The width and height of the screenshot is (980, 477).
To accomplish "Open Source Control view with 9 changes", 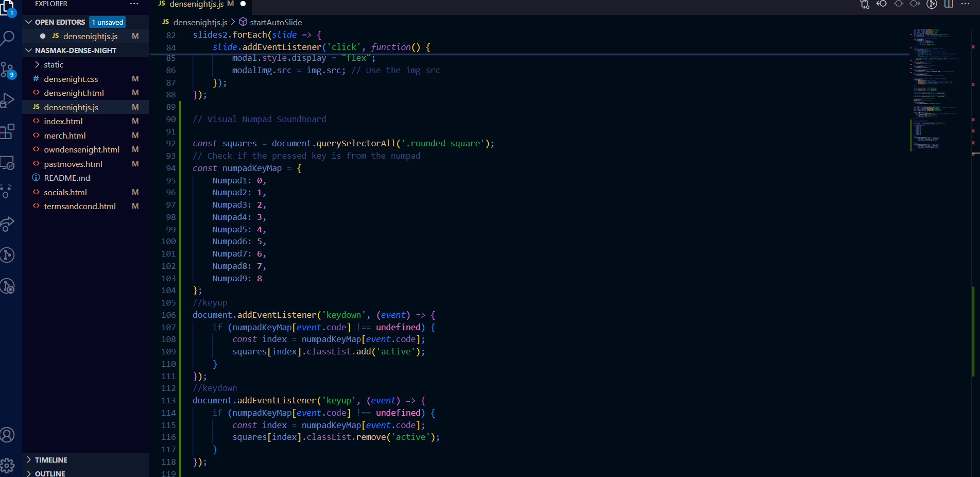I will pos(8,70).
